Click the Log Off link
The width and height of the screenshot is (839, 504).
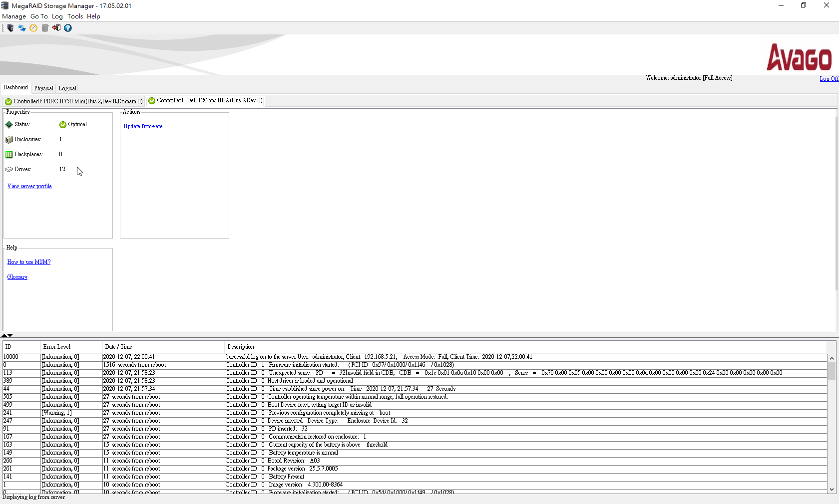[x=829, y=79]
